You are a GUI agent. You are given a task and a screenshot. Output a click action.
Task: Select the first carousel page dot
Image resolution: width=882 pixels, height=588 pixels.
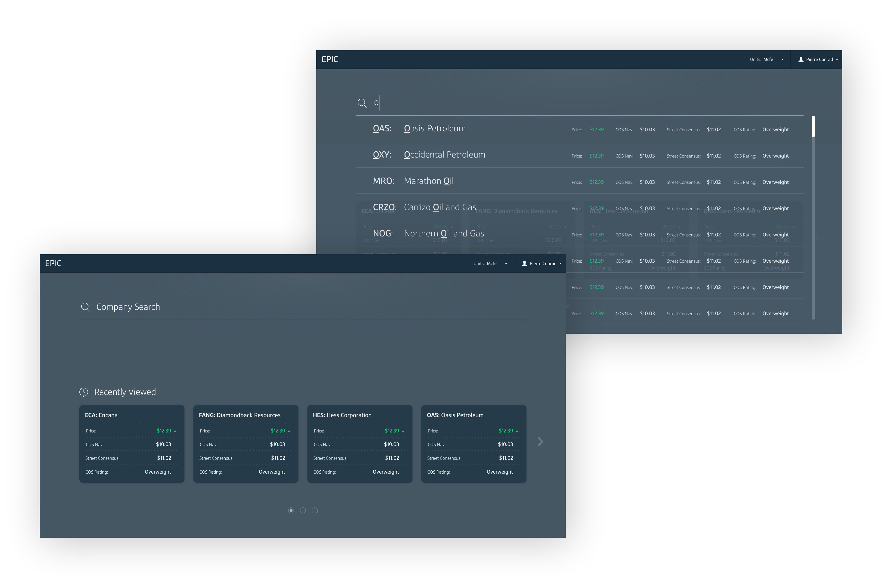[291, 510]
